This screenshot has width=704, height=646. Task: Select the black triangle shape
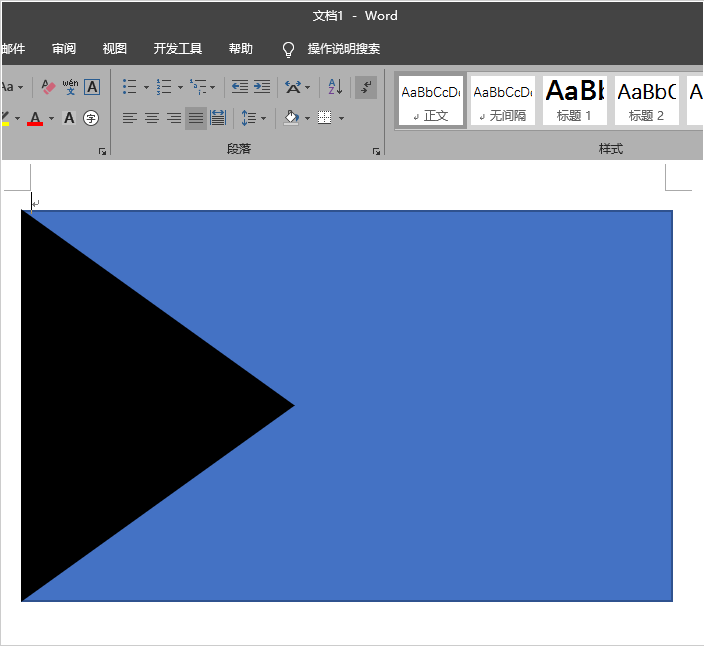coord(112,406)
